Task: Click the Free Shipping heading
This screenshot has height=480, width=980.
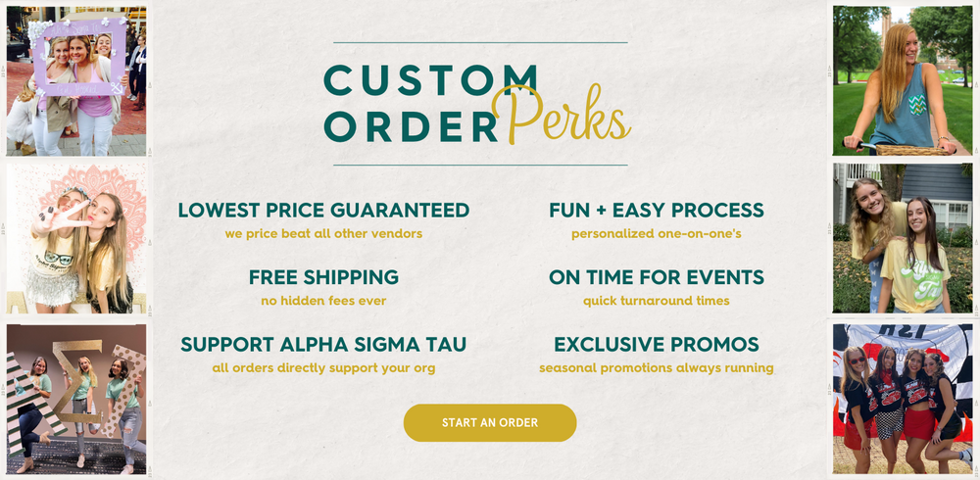Action: coord(323,277)
